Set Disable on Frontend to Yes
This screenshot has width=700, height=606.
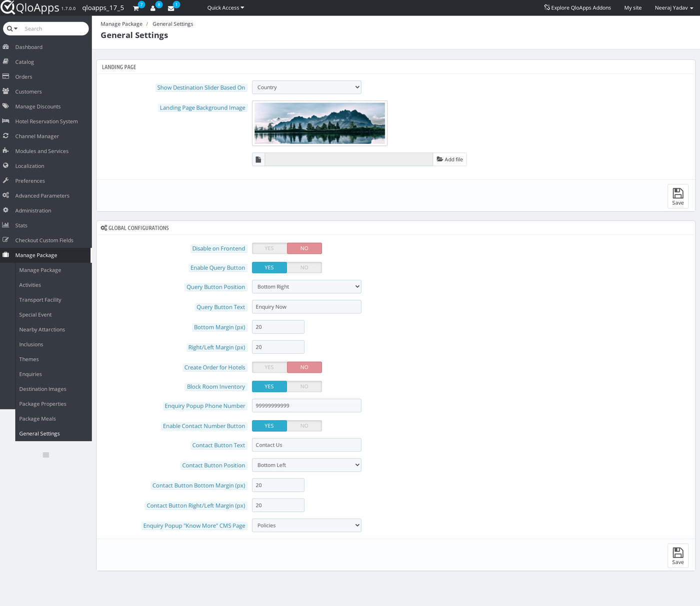(269, 248)
